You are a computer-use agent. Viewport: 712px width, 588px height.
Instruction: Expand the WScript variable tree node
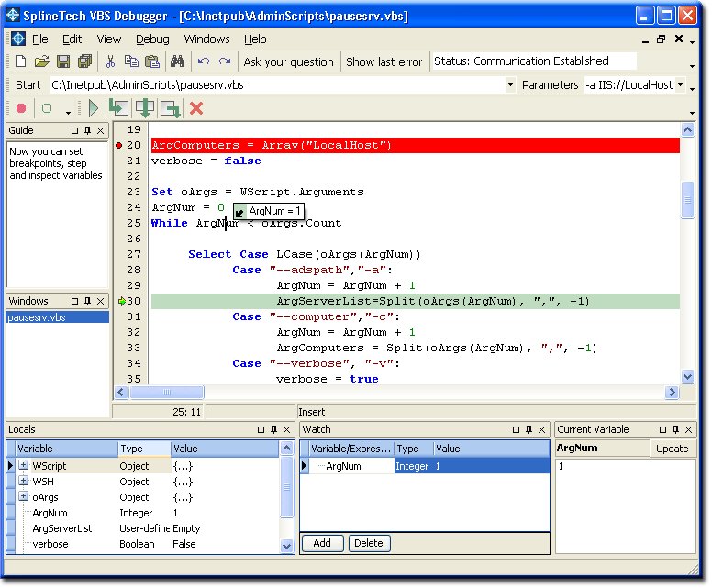pyautogui.click(x=23, y=466)
